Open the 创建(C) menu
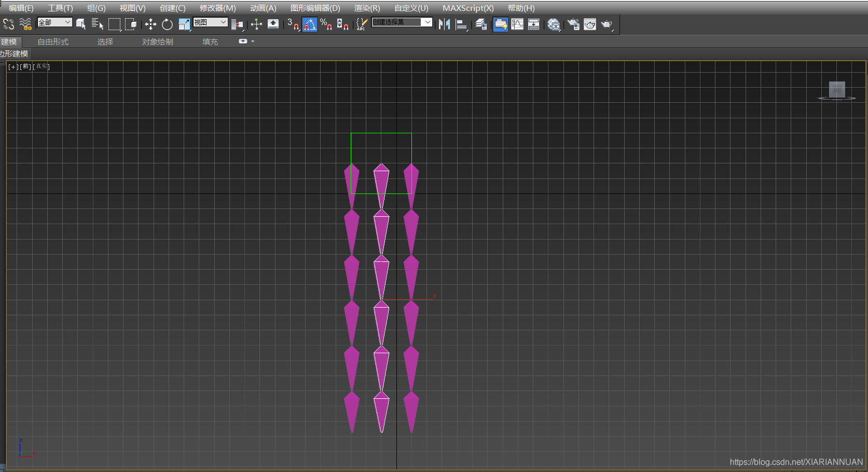The image size is (868, 472). click(x=173, y=8)
